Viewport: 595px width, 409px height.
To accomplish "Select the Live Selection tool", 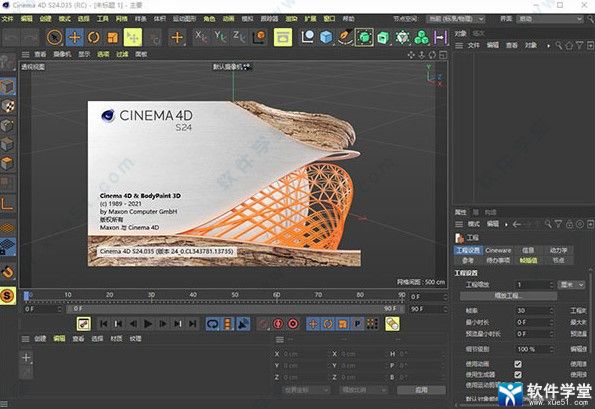I will click(55, 38).
